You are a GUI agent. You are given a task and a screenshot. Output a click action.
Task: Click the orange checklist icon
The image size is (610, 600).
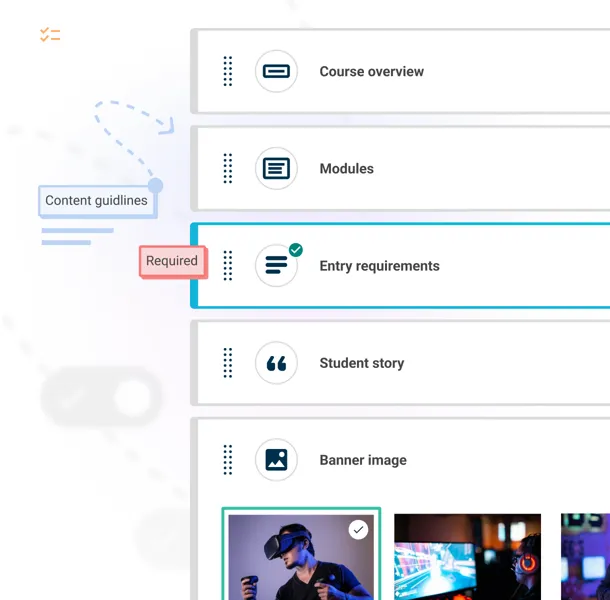[50, 35]
